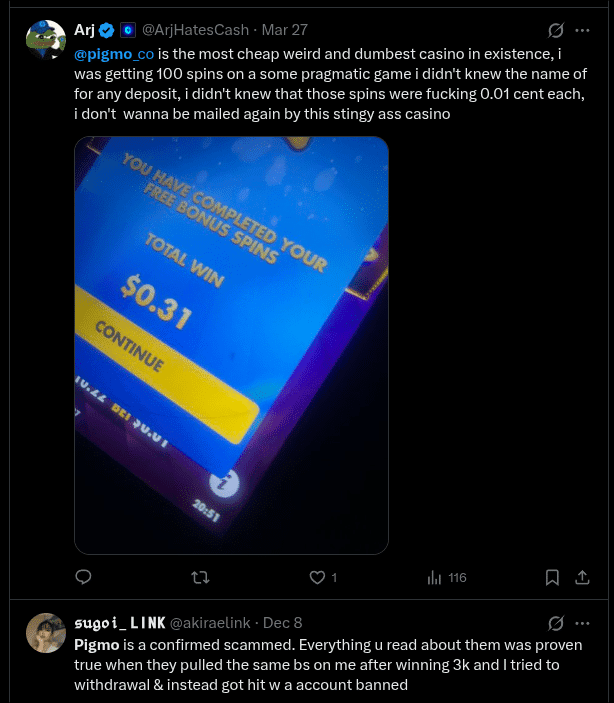Open Grok explain icon on sugoi_LINK's post
The height and width of the screenshot is (703, 614).
556,623
